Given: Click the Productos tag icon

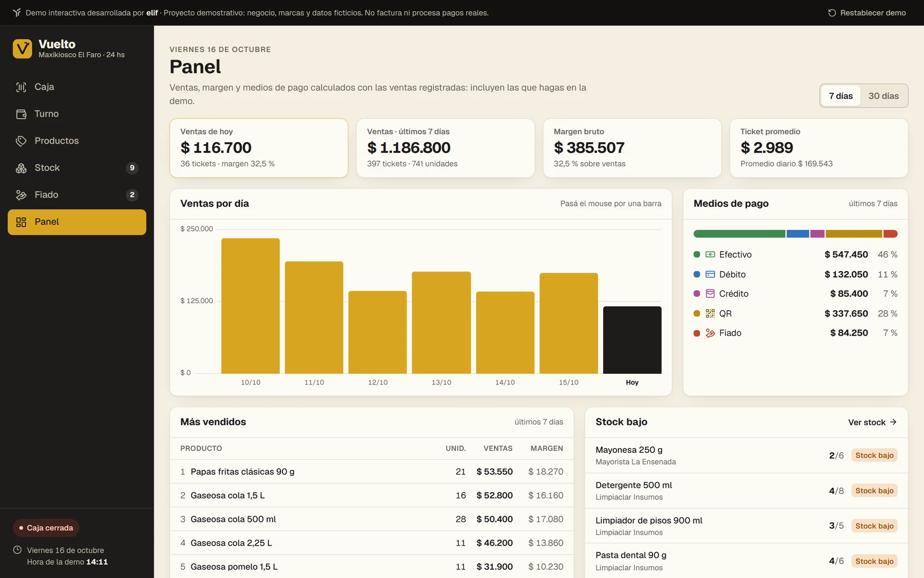Looking at the screenshot, I should pos(21,141).
